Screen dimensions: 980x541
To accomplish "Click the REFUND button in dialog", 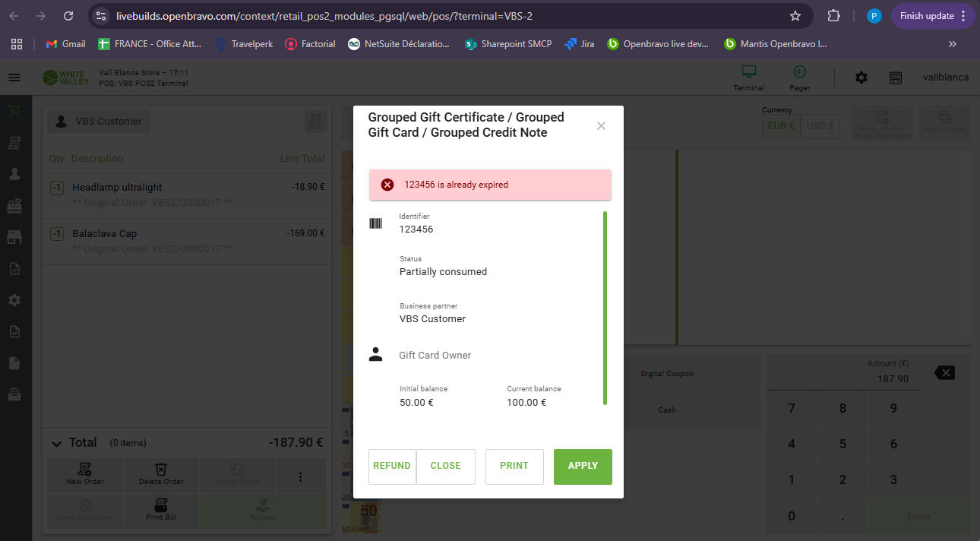I will (x=392, y=466).
